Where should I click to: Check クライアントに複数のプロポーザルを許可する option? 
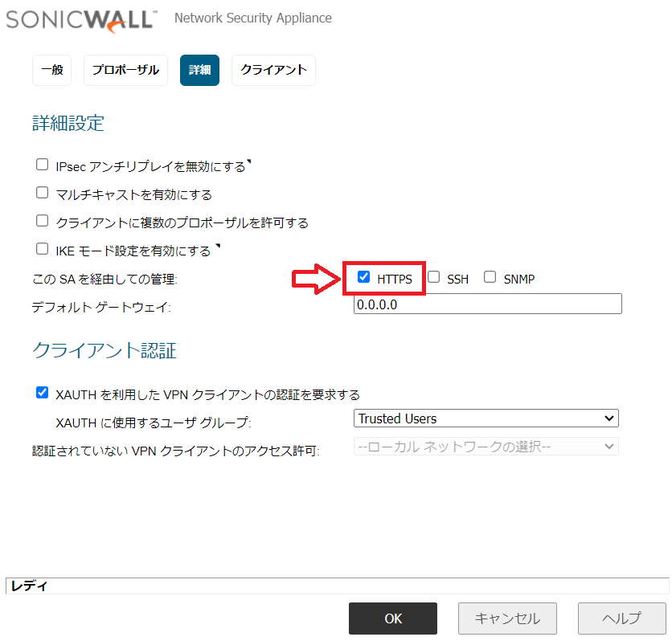tap(42, 221)
